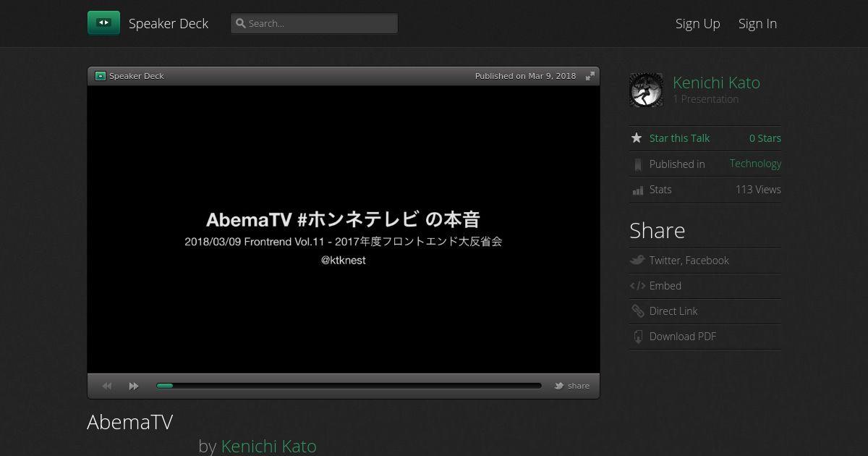
Task: Click the 1 Presentation text under author name
Action: pyautogui.click(x=706, y=99)
